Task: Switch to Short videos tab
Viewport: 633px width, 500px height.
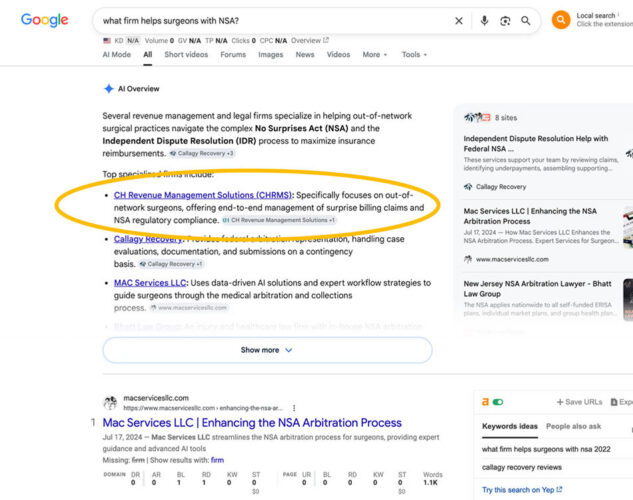Action: 186,54
